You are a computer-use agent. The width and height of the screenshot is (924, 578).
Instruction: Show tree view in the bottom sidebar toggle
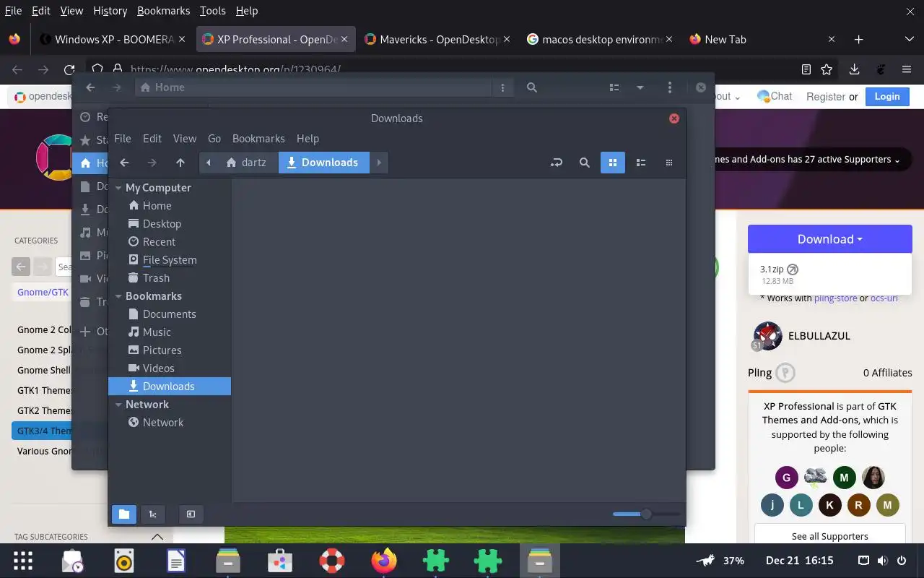[153, 514]
